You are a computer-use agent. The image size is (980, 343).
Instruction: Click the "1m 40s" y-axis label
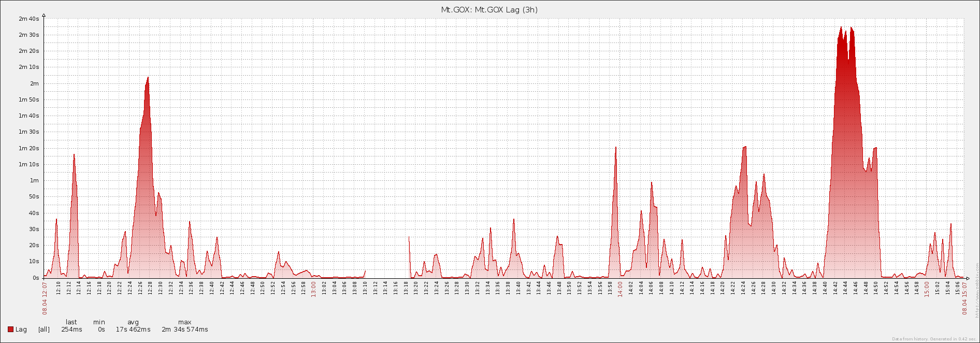(x=29, y=116)
